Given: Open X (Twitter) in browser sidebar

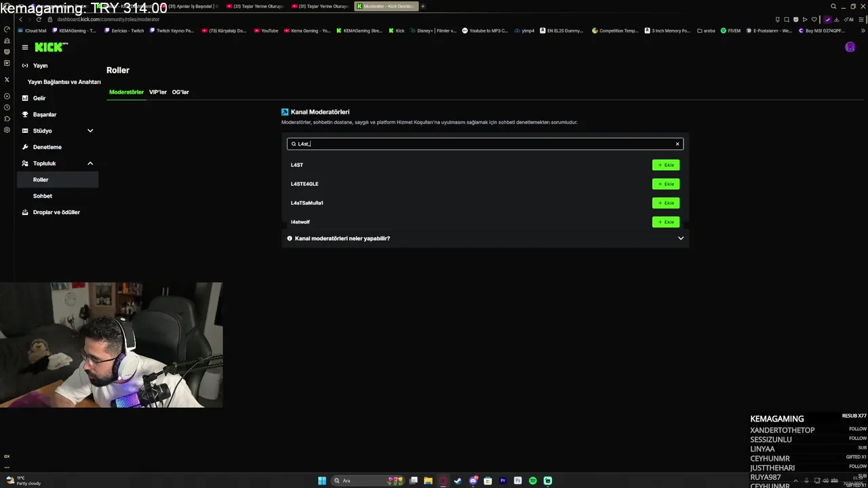Looking at the screenshot, I should [x=7, y=79].
